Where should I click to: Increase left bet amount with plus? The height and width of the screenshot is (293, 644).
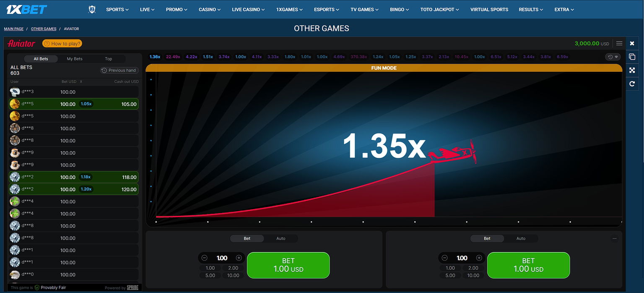pos(239,258)
